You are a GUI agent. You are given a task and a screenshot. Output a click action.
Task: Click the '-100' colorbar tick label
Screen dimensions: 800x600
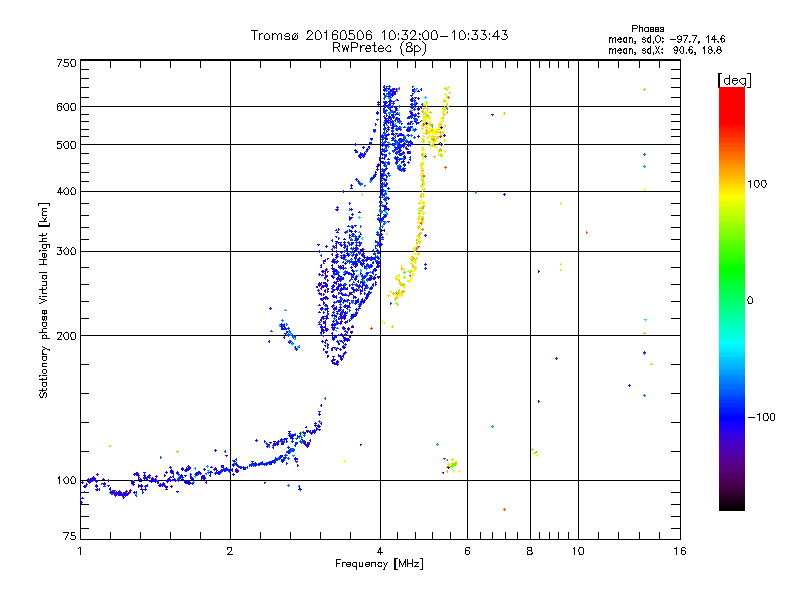(761, 417)
